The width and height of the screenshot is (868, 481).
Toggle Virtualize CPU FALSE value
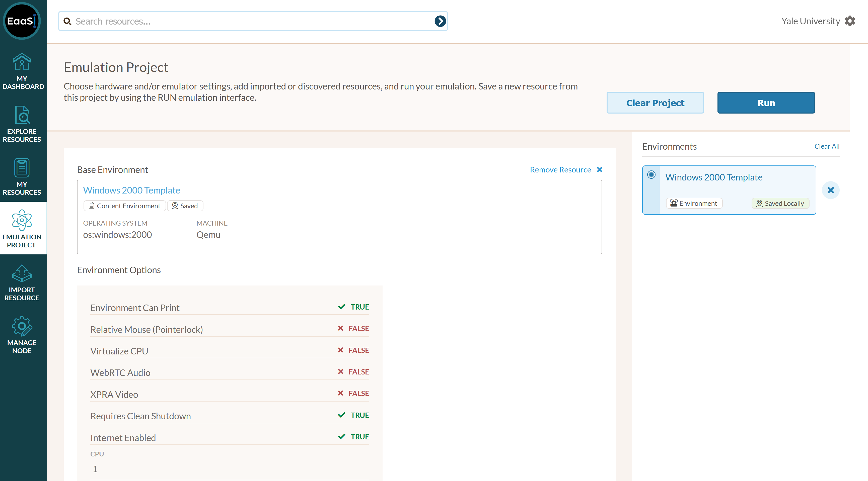click(x=353, y=350)
